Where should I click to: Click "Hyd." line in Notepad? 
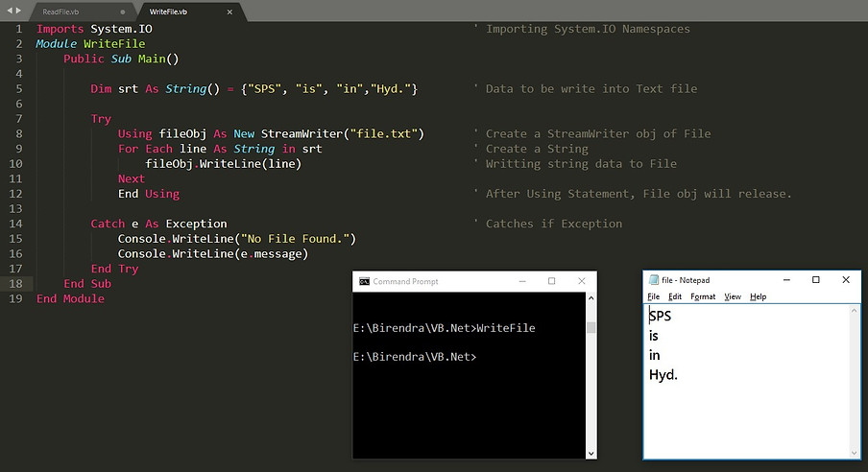coord(663,375)
